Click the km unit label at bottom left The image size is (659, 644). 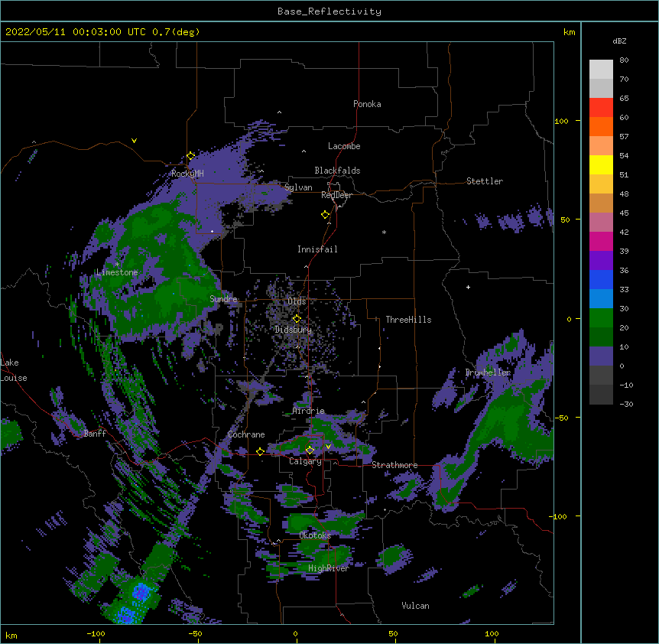pyautogui.click(x=11, y=635)
